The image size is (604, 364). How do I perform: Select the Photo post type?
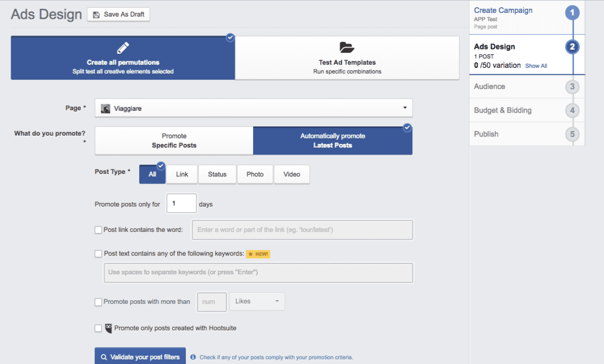click(255, 175)
